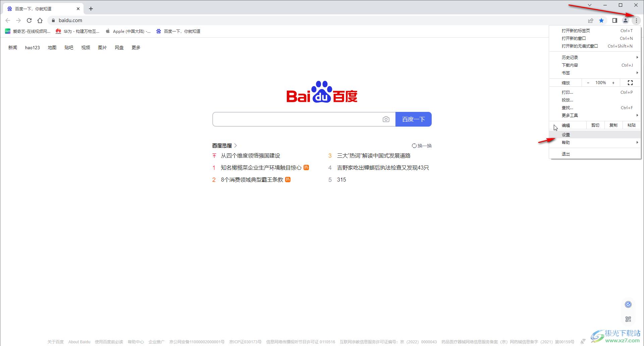This screenshot has width=644, height=346.
Task: Expand the 书签 submenu
Action: 595,73
